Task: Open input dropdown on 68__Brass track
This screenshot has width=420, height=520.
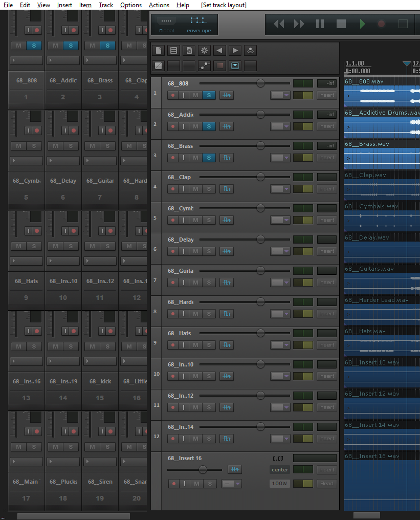Action: (280, 158)
